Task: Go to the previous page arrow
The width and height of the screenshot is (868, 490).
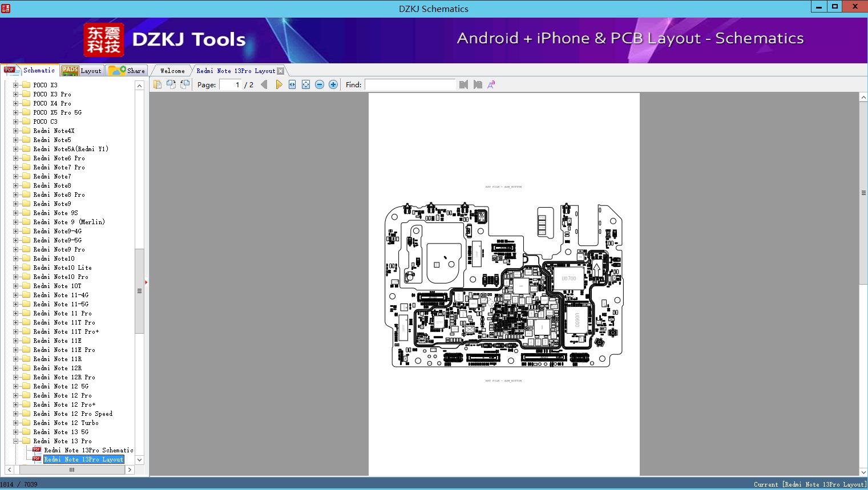Action: tap(264, 84)
